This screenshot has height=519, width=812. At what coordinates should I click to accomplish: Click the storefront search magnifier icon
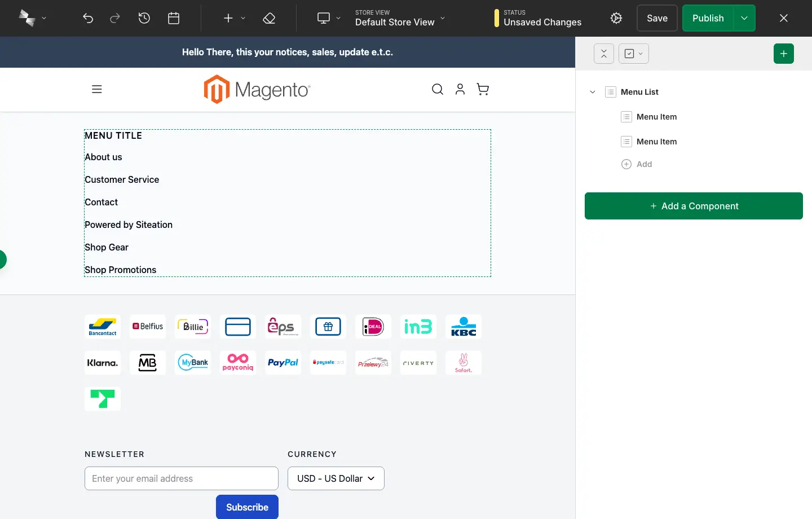tap(438, 89)
